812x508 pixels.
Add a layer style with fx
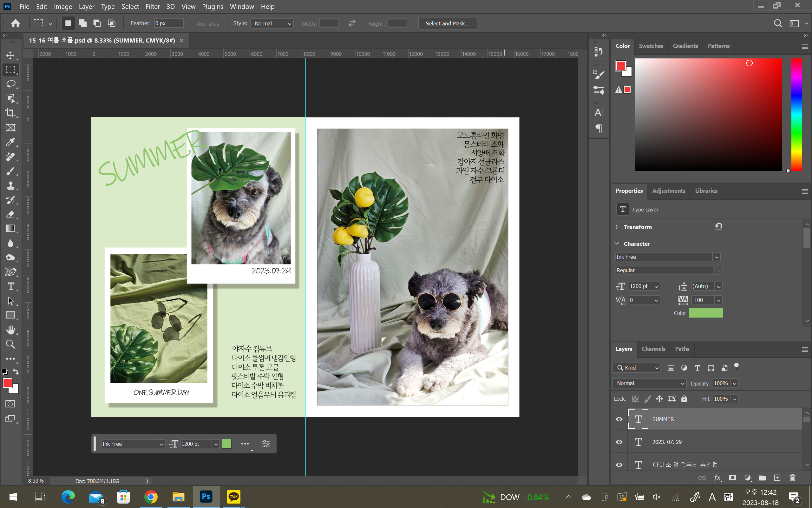(x=718, y=478)
